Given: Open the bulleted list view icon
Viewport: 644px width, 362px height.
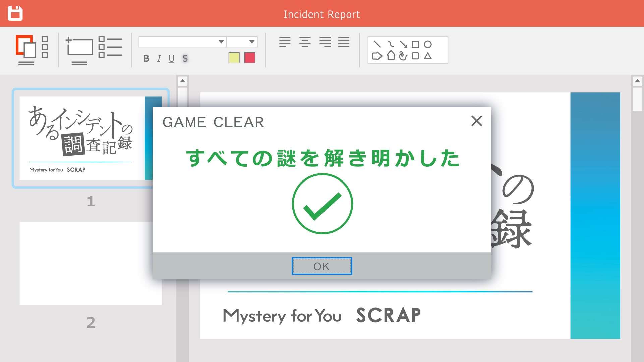Looking at the screenshot, I should click(110, 47).
